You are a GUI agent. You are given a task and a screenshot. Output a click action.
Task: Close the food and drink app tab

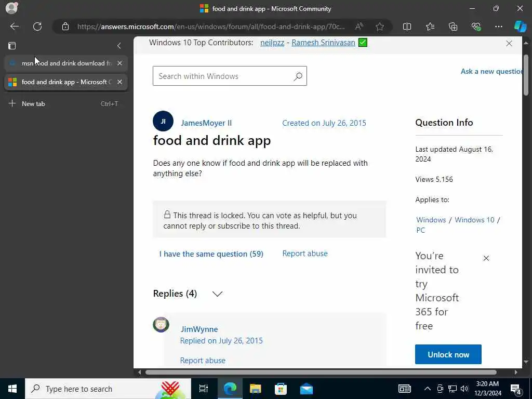click(x=119, y=82)
